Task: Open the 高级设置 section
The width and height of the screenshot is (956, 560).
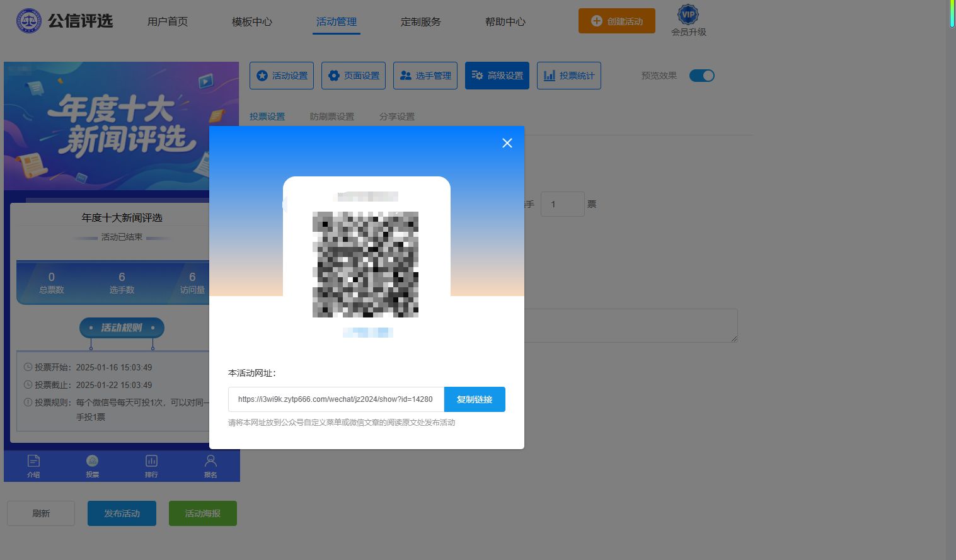Action: pyautogui.click(x=497, y=76)
